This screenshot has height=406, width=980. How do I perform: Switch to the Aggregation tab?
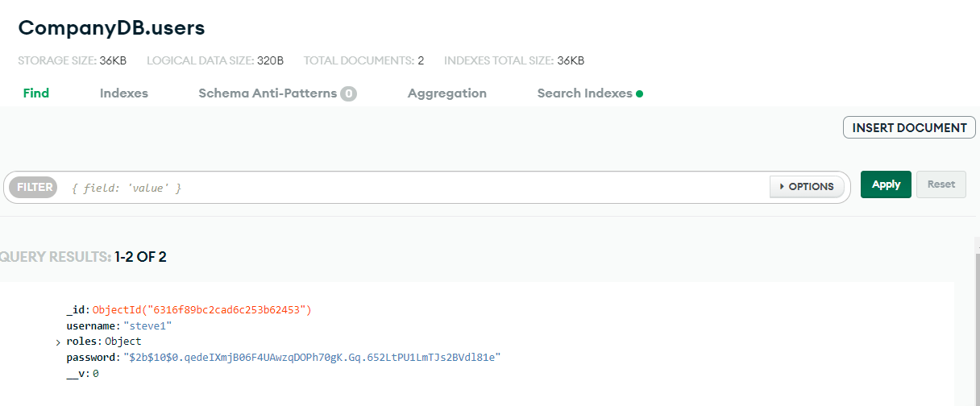[447, 93]
